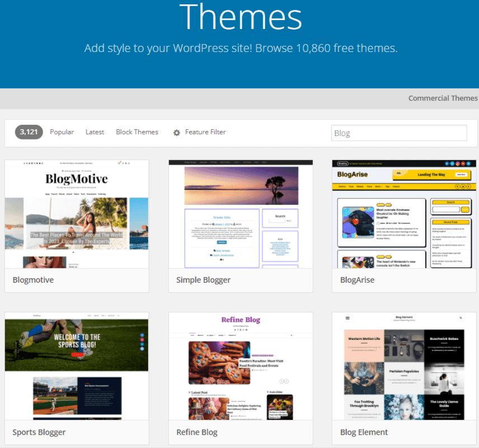Click the gear icon beside Feature Filter

(x=177, y=133)
